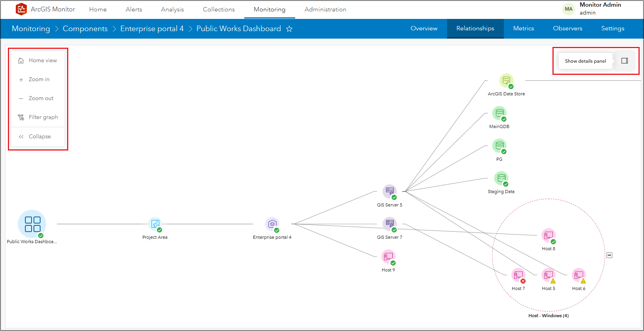Viewport: 644px width, 331px height.
Task: Open the Alerts menu item
Action: [x=134, y=9]
